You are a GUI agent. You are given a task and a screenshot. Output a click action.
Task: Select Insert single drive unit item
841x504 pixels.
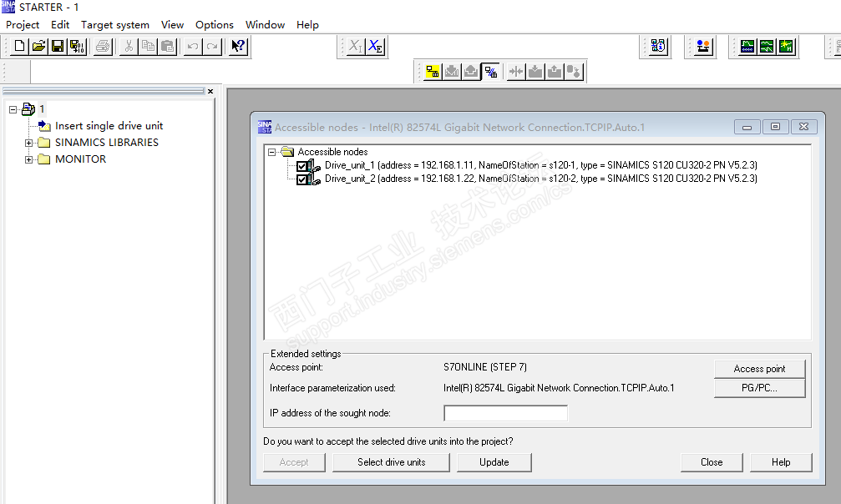click(x=109, y=125)
